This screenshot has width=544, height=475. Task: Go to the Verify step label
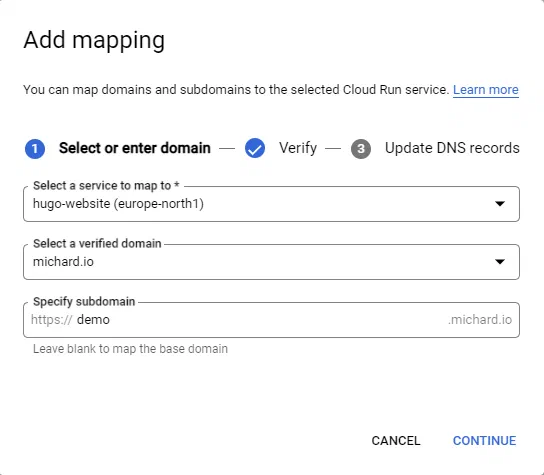298,148
